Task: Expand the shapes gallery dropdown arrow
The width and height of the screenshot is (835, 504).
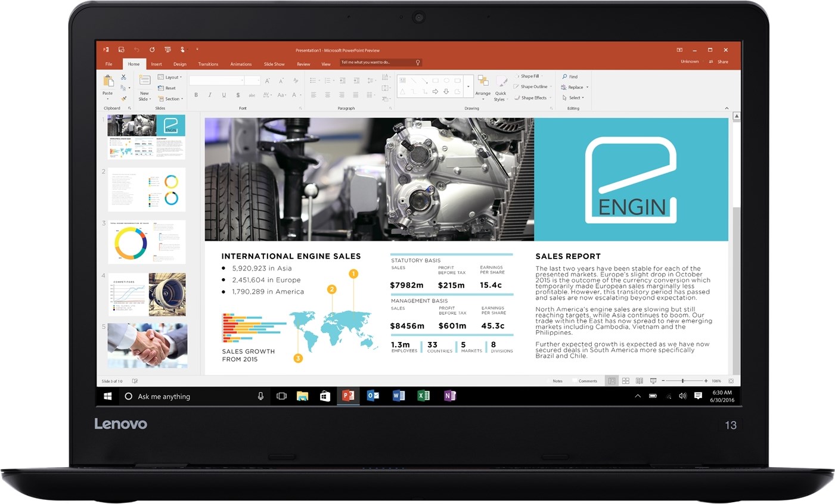Action: click(468, 87)
